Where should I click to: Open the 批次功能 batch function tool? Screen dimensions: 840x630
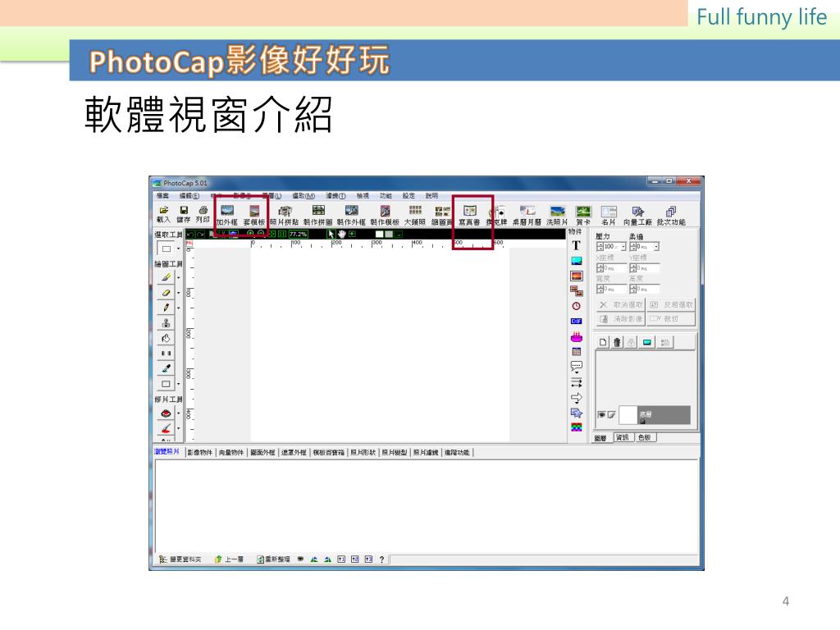pos(671,216)
